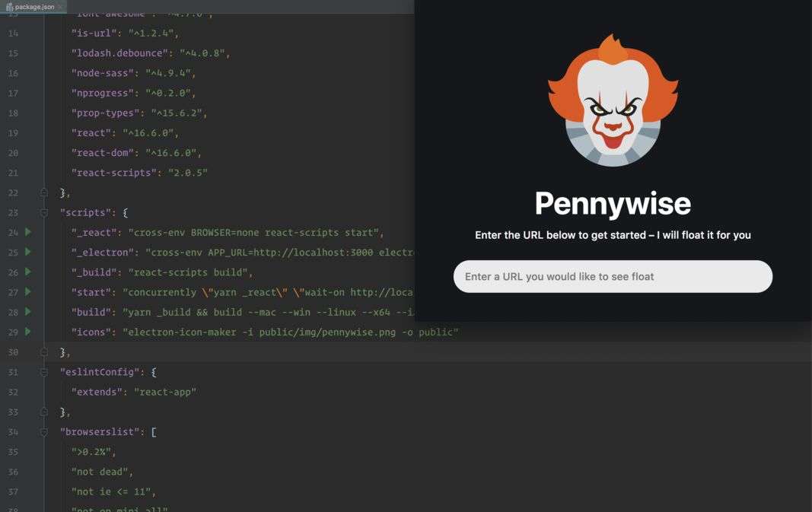Screen dimensions: 812x512
Task: Run the "icons" script gutter arrow
Action: click(x=28, y=332)
